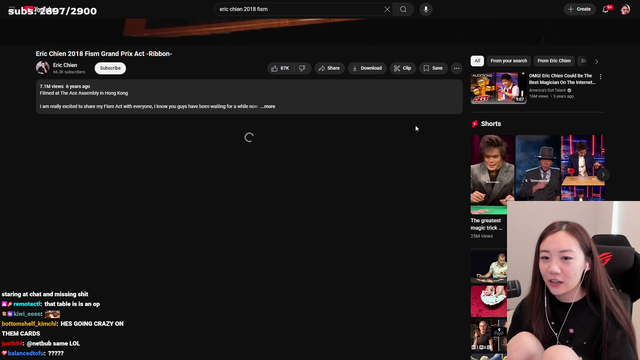The width and height of the screenshot is (640, 360).
Task: Open options for America's Got Talent video
Action: [600, 77]
